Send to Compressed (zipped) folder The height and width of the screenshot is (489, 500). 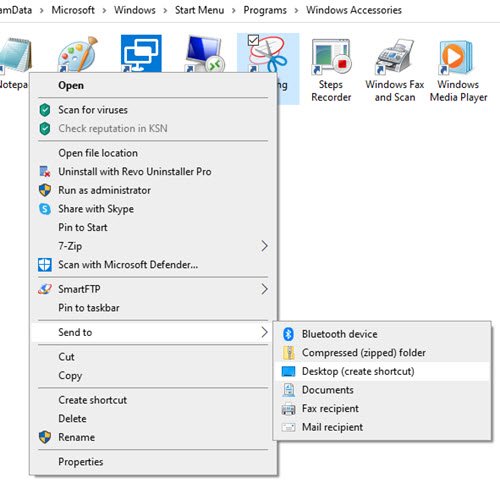[x=382, y=353]
